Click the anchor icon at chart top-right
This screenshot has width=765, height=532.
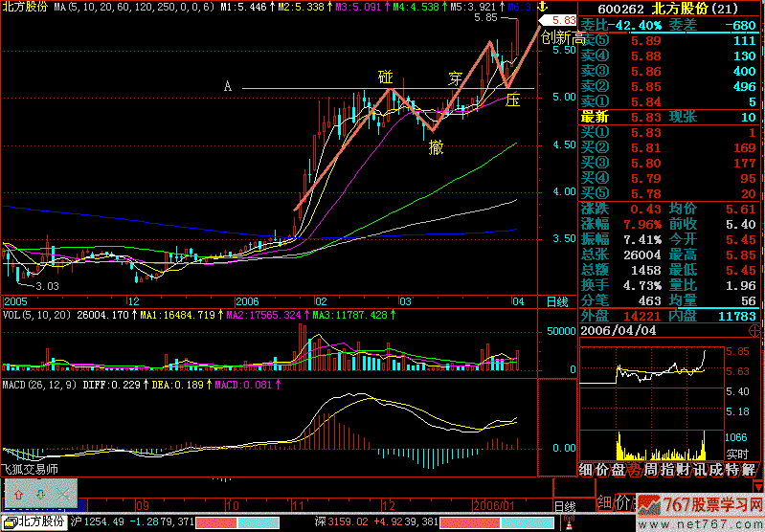tap(542, 7)
